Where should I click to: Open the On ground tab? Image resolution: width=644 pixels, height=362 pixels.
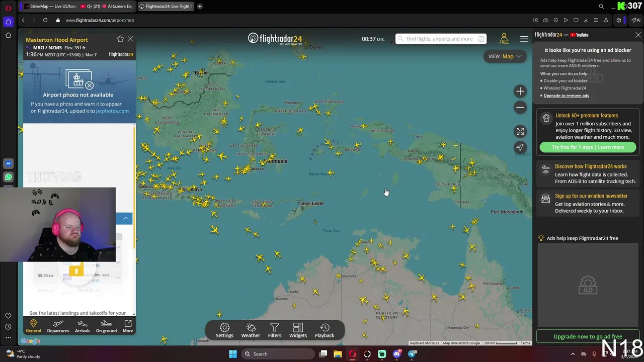pyautogui.click(x=106, y=326)
